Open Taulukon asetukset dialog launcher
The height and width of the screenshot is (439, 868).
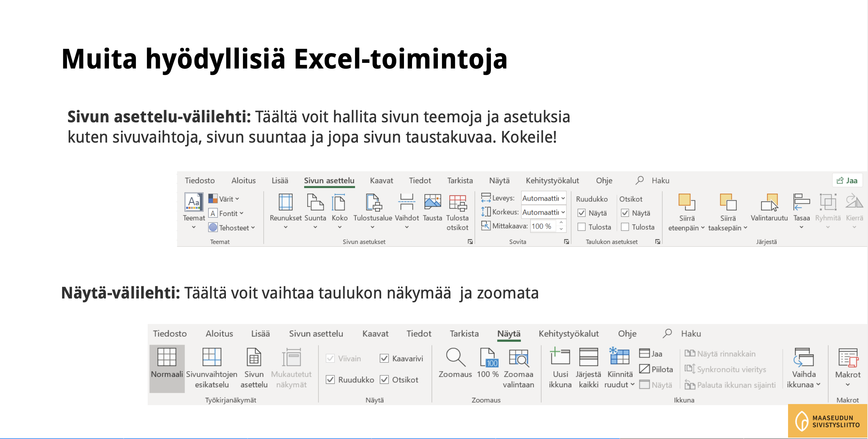point(658,242)
